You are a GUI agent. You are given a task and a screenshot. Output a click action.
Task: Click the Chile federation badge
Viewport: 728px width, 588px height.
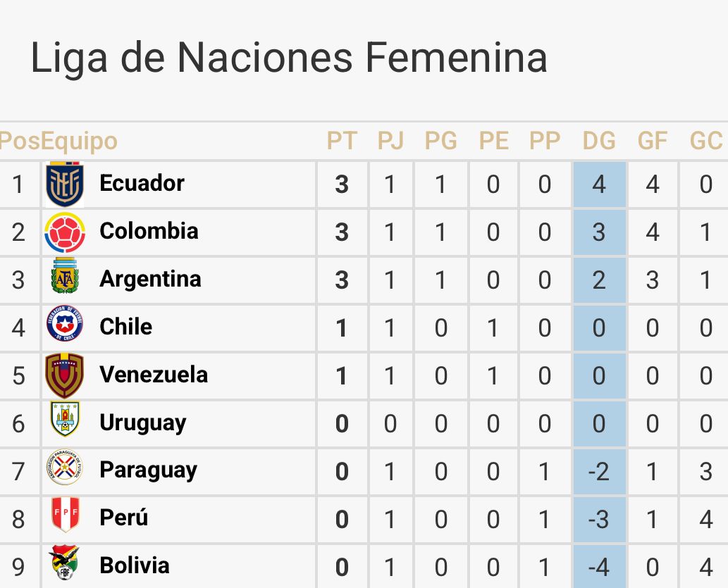pyautogui.click(x=65, y=327)
